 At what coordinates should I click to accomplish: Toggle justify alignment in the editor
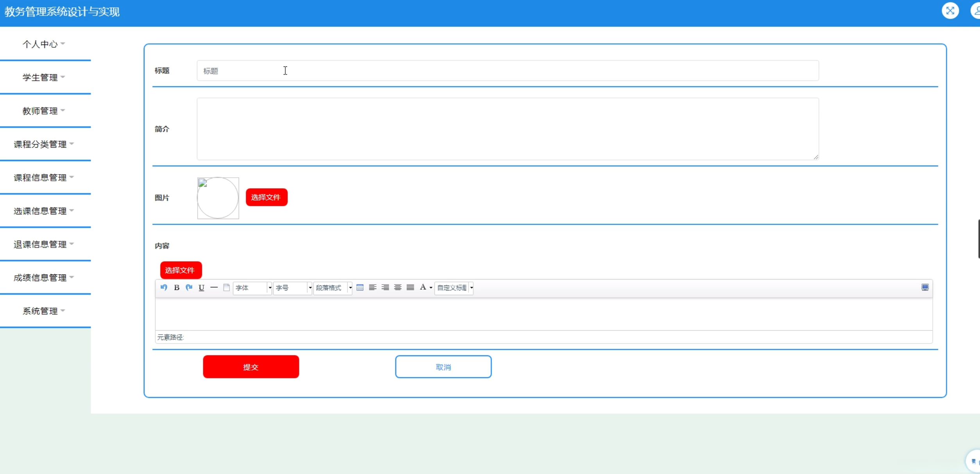tap(410, 287)
